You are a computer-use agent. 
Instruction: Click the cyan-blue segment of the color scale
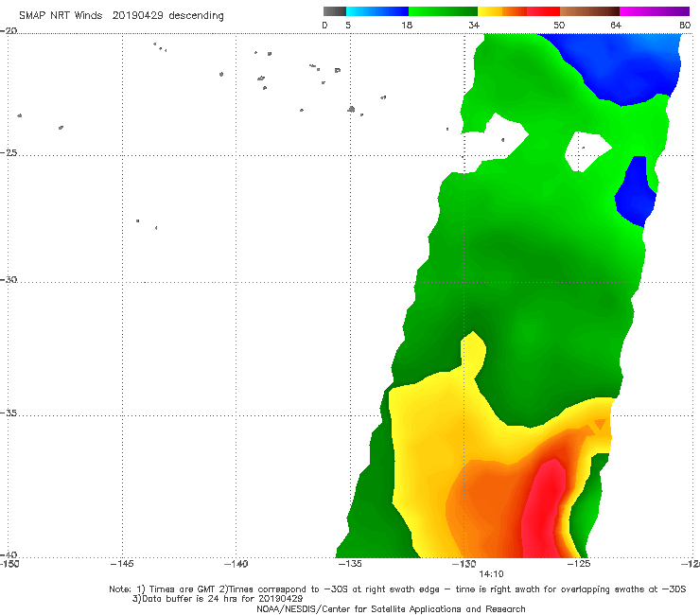pos(377,11)
